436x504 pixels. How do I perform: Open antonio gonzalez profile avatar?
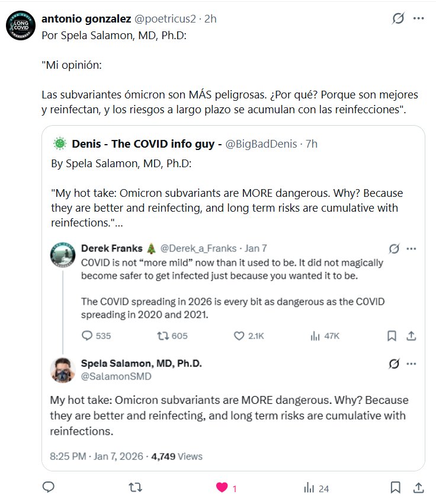click(20, 25)
